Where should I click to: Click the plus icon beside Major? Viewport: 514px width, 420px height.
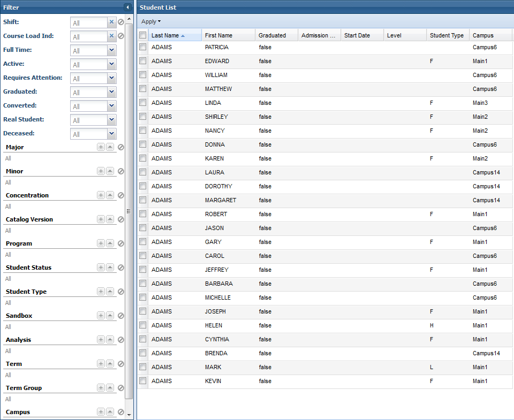click(101, 147)
